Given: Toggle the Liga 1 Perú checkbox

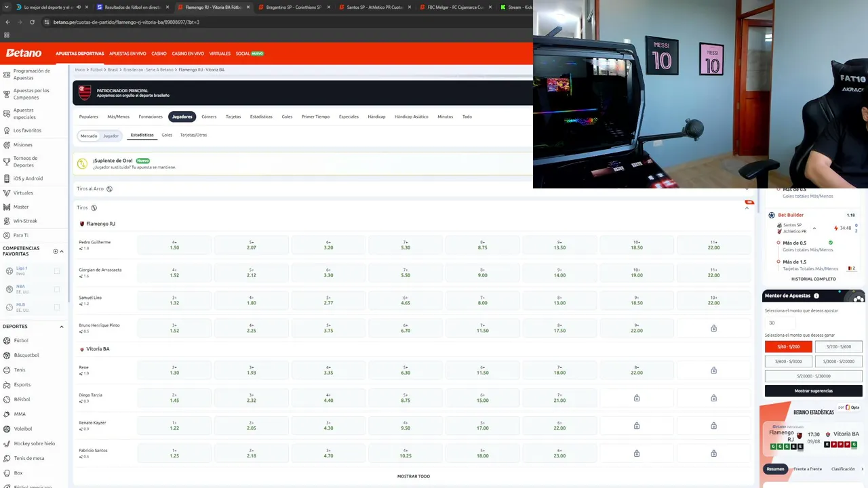Looking at the screenshot, I should 57,271.
